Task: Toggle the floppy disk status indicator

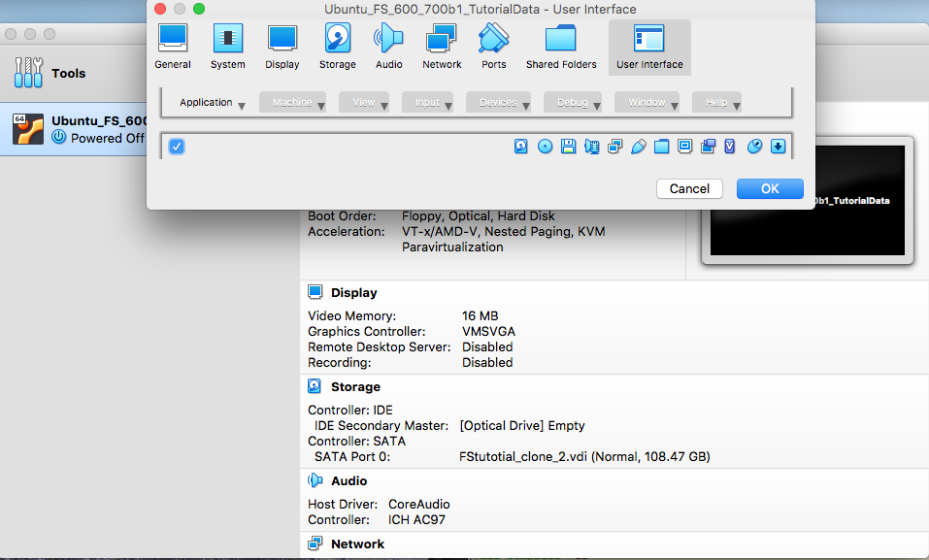Action: tap(569, 147)
